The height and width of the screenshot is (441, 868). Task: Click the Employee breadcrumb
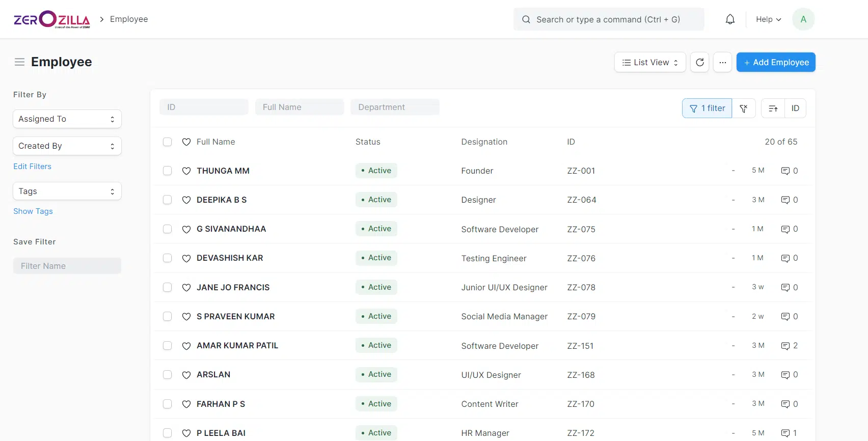129,19
